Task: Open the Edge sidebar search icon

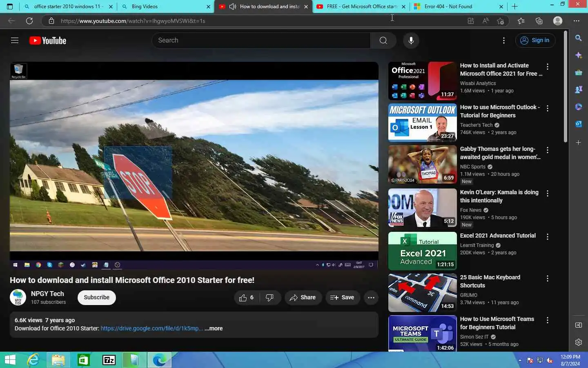Action: point(579,38)
